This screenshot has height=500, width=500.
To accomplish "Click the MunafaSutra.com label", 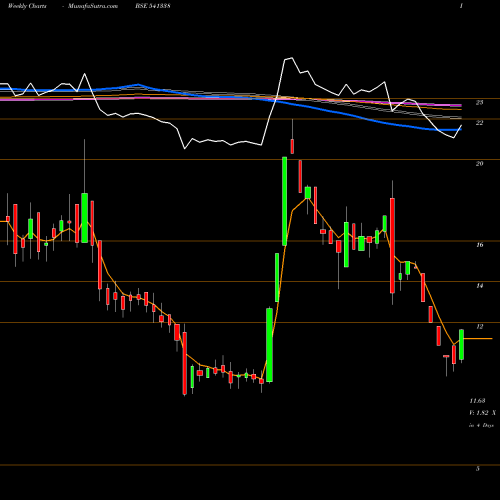I will pos(93,6).
